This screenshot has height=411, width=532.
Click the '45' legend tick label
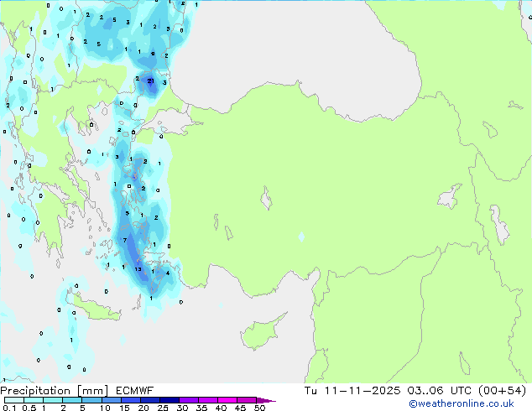pos(240,408)
